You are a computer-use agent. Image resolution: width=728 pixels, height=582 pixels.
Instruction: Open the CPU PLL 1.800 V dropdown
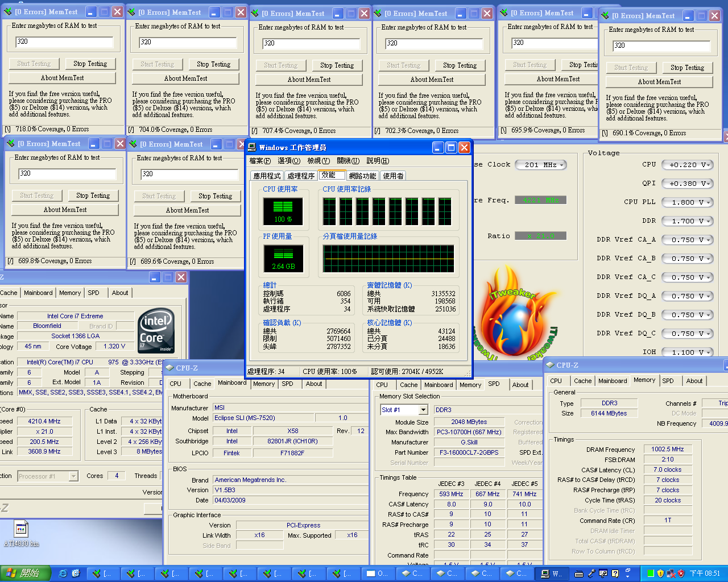687,202
